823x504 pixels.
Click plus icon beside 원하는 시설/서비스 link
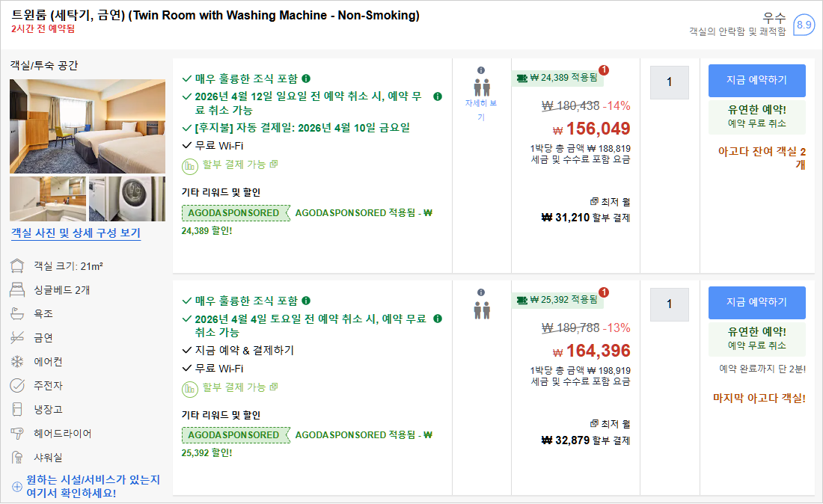16,487
